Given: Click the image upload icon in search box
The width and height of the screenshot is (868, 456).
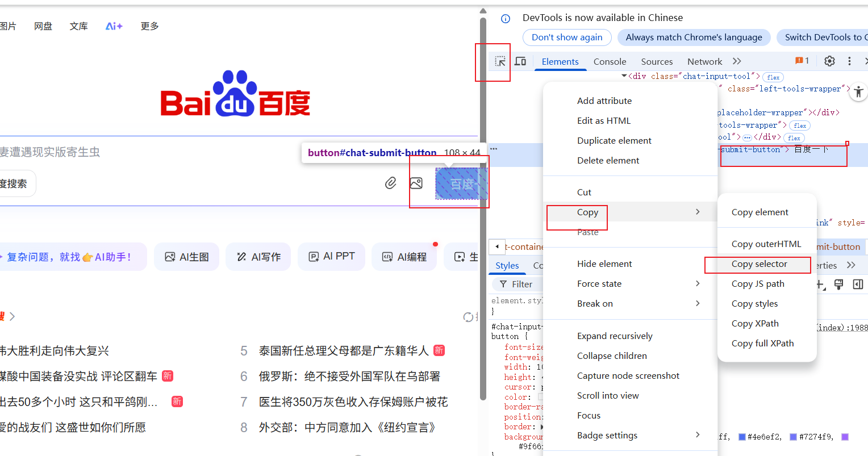Looking at the screenshot, I should point(416,183).
